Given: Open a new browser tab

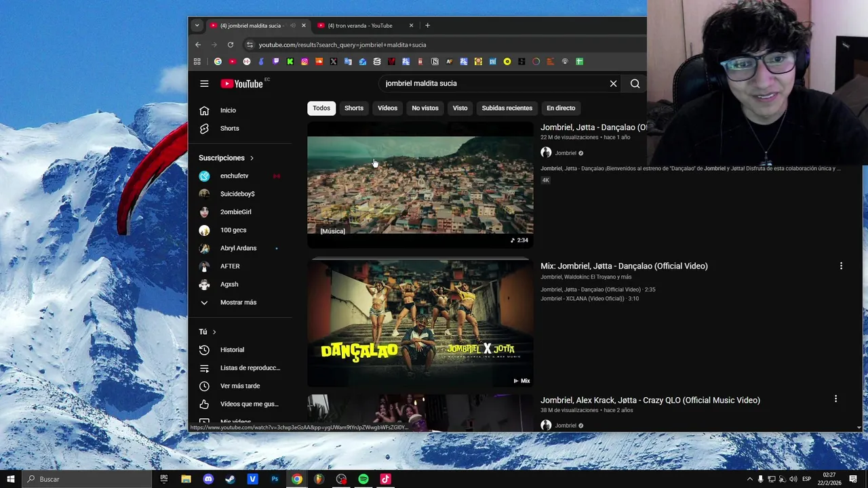Looking at the screenshot, I should [427, 26].
